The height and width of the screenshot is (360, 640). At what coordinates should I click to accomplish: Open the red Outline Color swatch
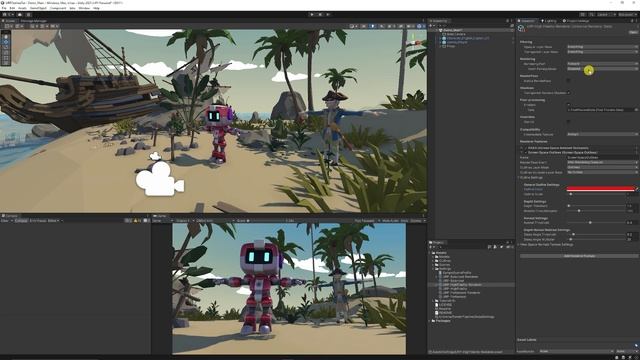(x=600, y=189)
